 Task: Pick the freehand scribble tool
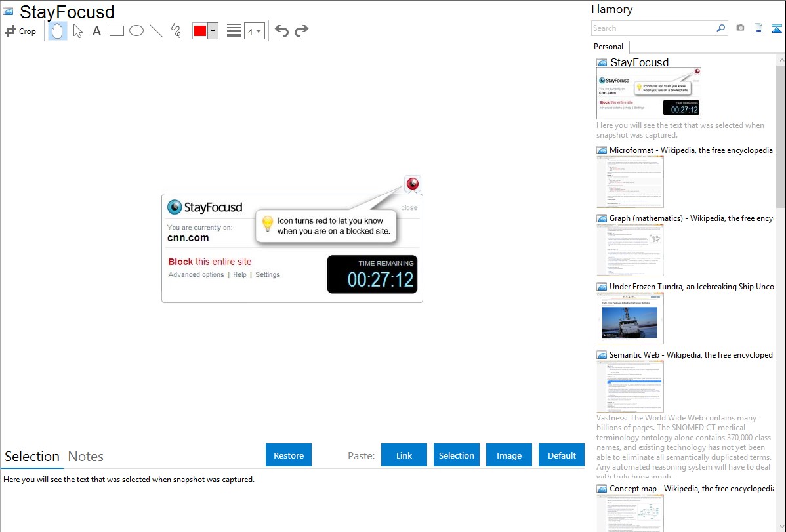coord(176,31)
